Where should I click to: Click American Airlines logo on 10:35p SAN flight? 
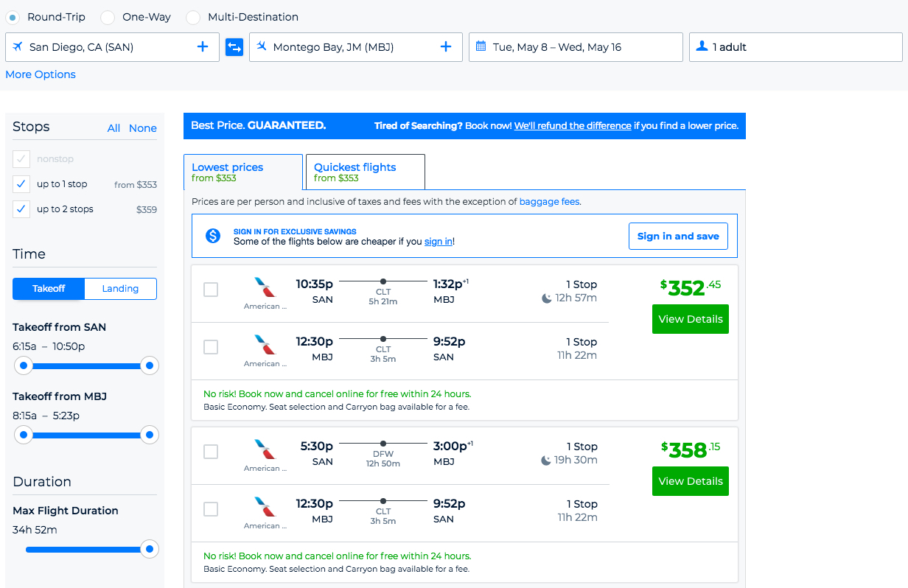click(x=264, y=287)
